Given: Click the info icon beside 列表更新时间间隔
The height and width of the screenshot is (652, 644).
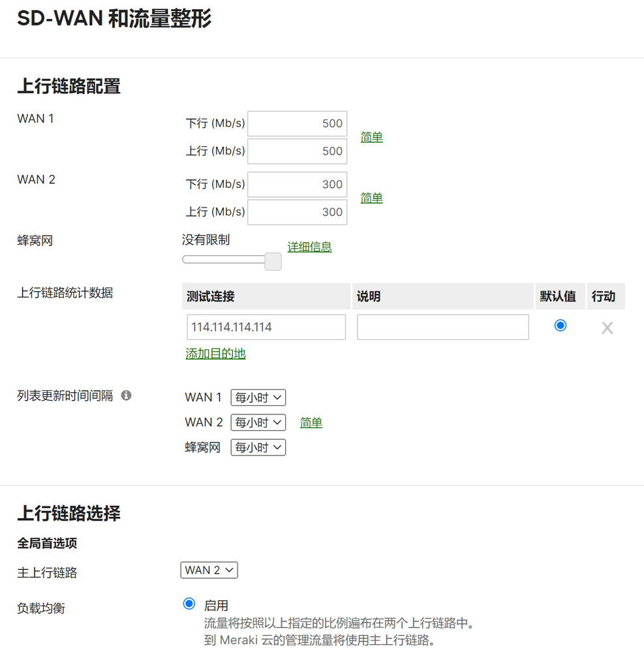Looking at the screenshot, I should [126, 396].
